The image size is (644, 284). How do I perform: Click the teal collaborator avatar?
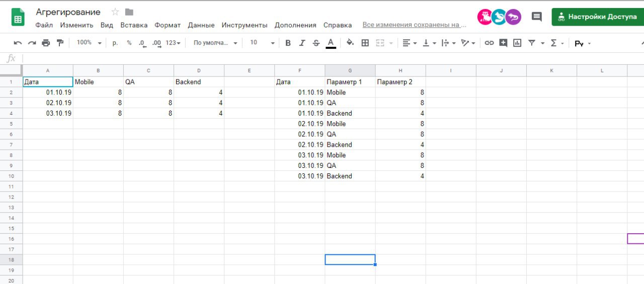point(499,17)
